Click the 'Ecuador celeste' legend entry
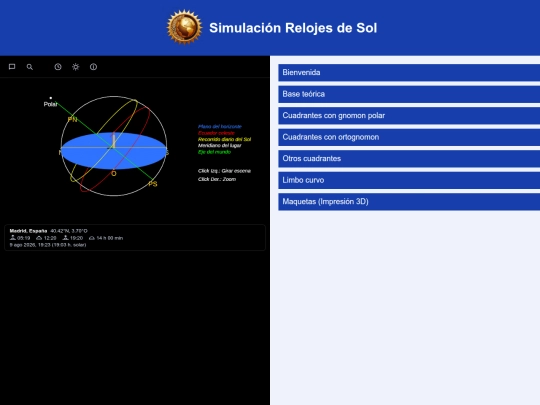The height and width of the screenshot is (405, 540). click(216, 133)
